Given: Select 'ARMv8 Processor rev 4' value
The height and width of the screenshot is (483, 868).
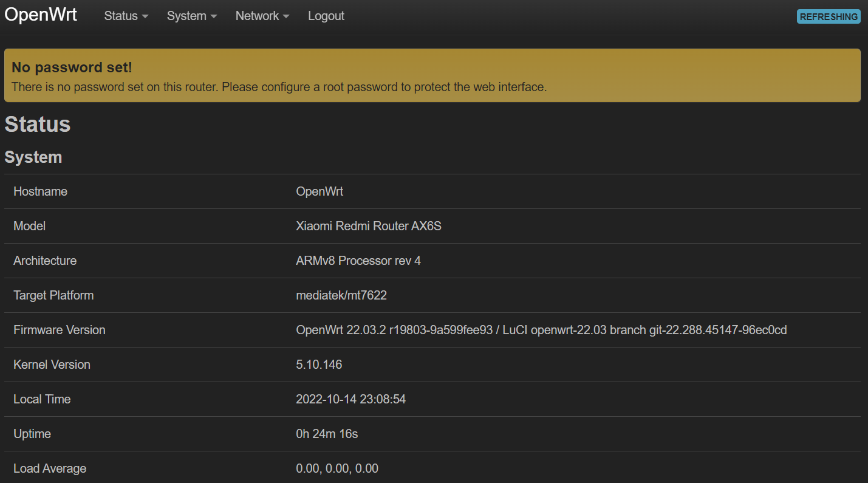Looking at the screenshot, I should [358, 261].
